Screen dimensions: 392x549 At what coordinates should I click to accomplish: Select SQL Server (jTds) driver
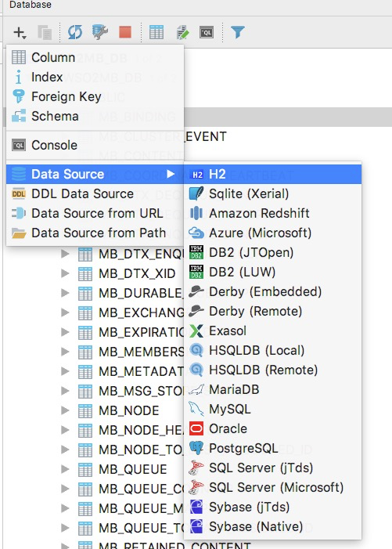click(272, 468)
